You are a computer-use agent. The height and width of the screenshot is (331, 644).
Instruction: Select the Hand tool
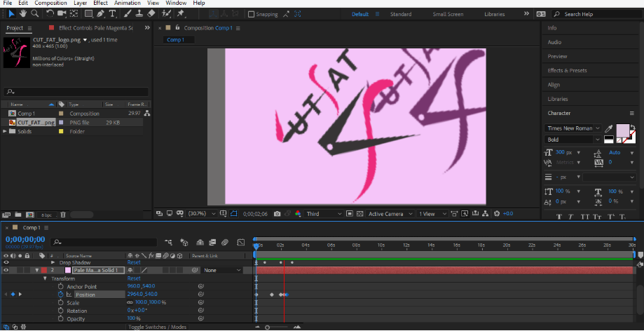(23, 13)
